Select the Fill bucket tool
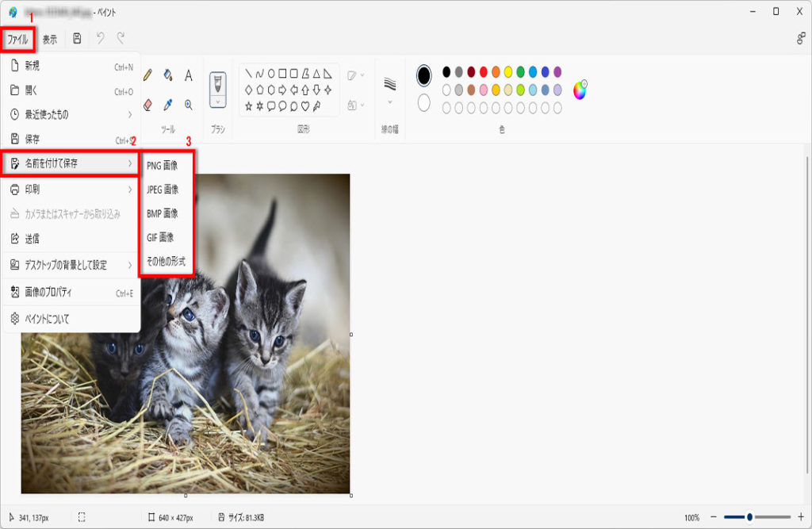The height and width of the screenshot is (529, 812). 168,75
